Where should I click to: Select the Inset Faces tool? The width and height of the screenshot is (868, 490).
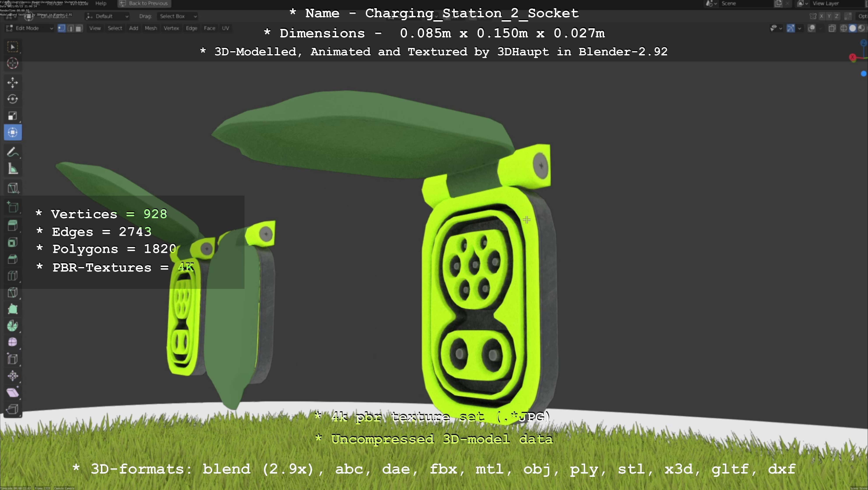13,242
